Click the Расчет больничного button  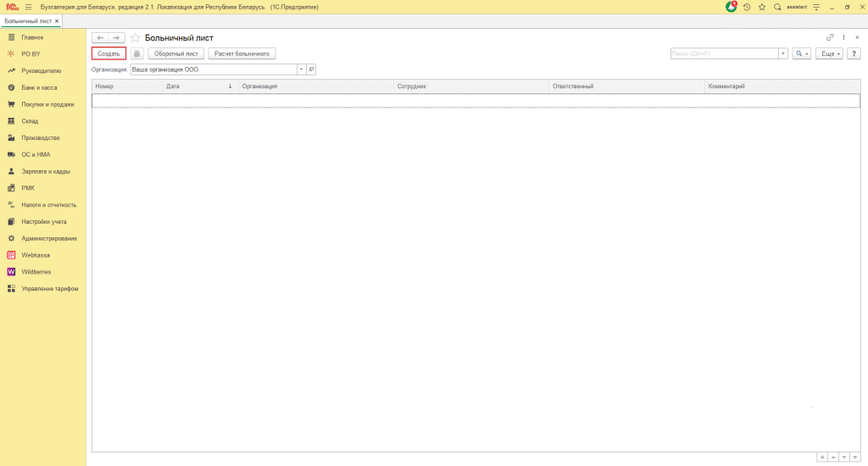coord(242,53)
